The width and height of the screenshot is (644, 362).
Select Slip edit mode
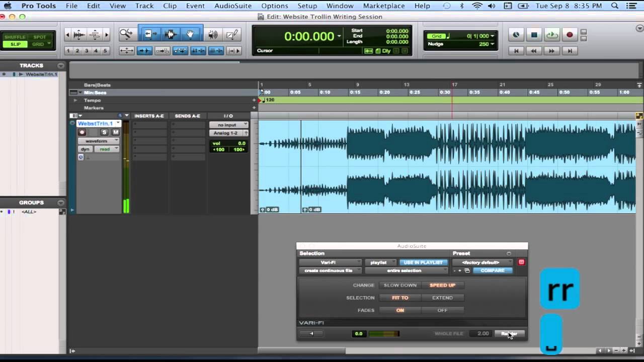[15, 44]
